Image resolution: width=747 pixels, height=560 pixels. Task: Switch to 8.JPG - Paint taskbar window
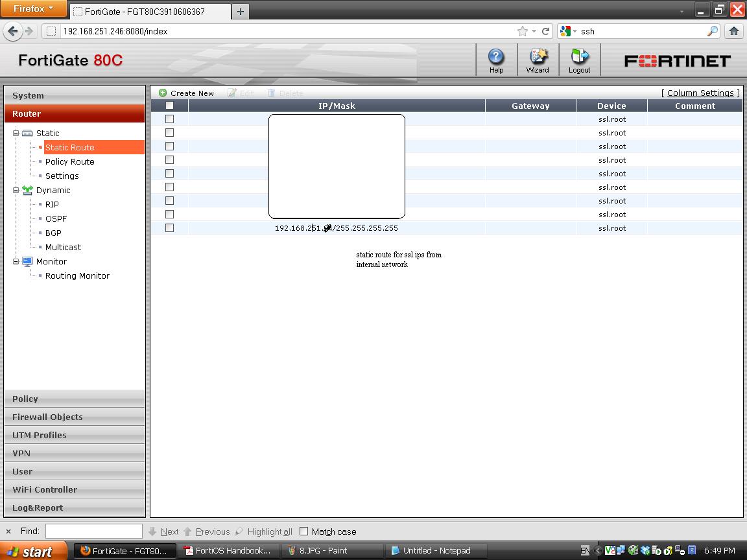pos(332,551)
